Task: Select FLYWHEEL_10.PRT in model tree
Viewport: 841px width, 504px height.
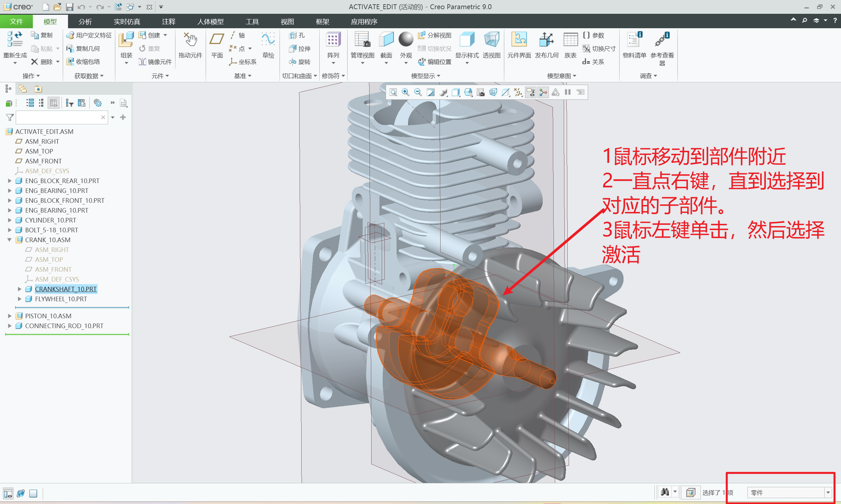Action: (x=61, y=299)
